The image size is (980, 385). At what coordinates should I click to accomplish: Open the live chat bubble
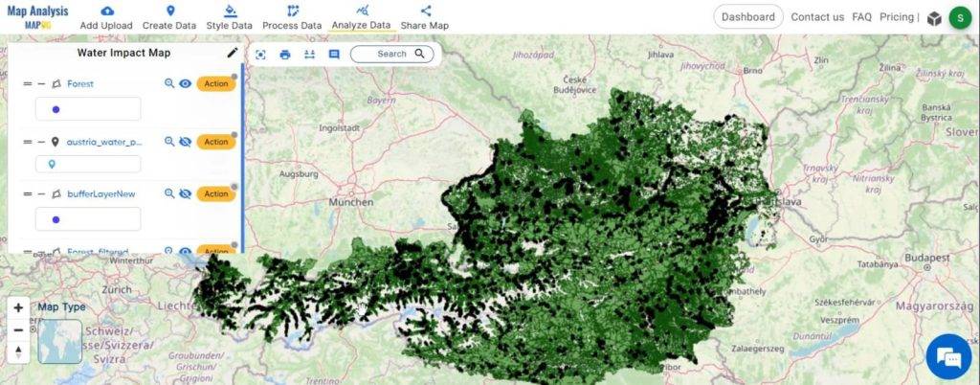(x=948, y=357)
